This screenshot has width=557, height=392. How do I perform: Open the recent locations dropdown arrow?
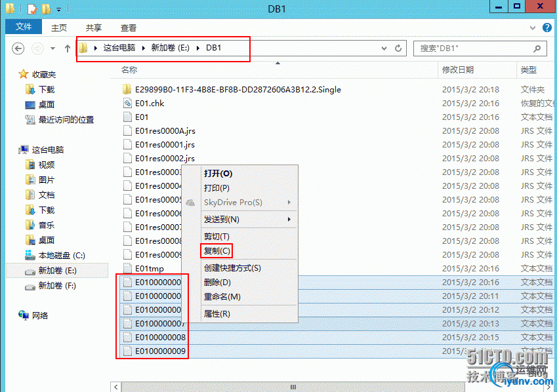pos(52,49)
